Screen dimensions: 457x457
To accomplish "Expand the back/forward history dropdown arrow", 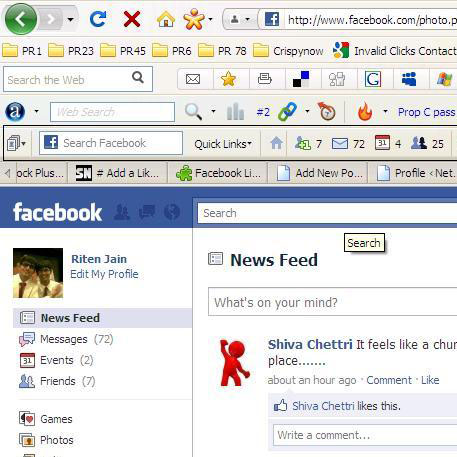I will (x=70, y=19).
